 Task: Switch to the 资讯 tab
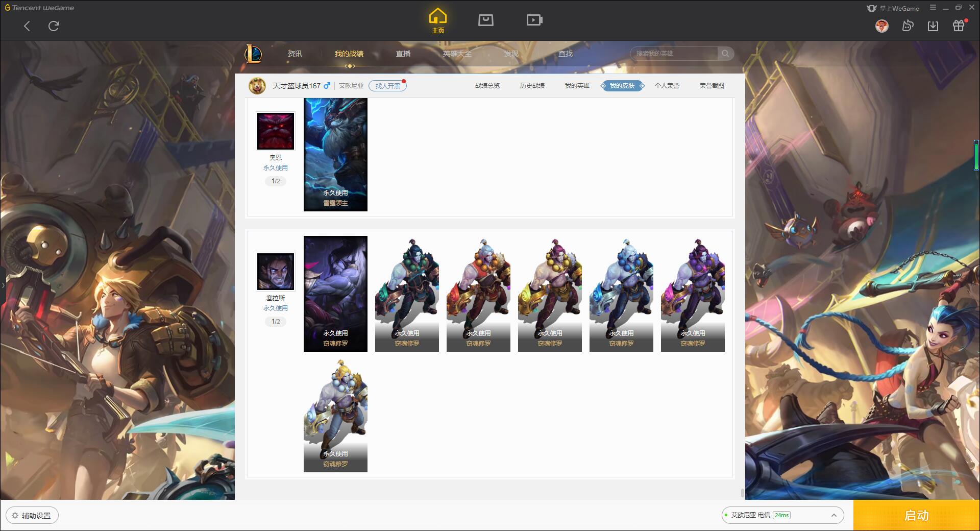click(x=295, y=54)
